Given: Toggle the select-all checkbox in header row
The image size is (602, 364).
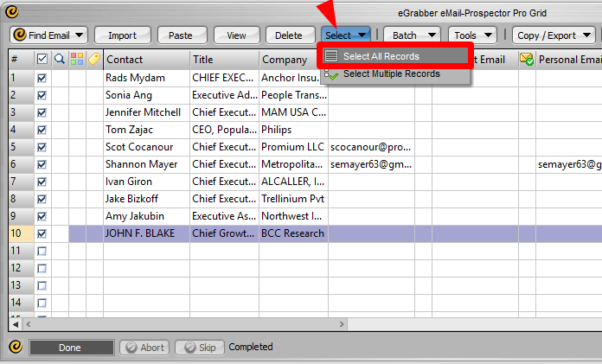Looking at the screenshot, I should pyautogui.click(x=42, y=60).
